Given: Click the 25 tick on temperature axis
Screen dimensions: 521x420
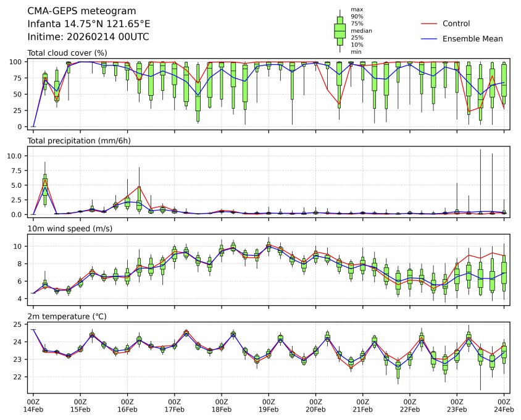Looking at the screenshot, I should [19, 324].
